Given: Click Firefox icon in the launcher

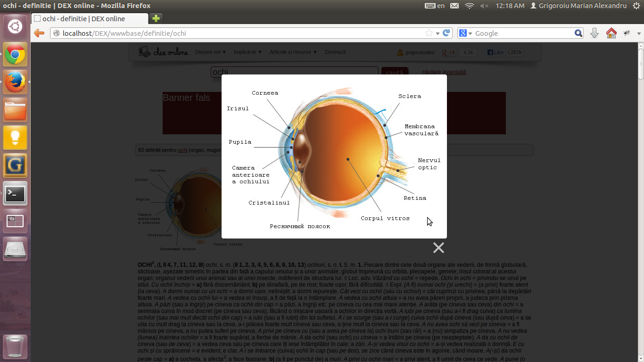Looking at the screenshot, I should click(15, 82).
